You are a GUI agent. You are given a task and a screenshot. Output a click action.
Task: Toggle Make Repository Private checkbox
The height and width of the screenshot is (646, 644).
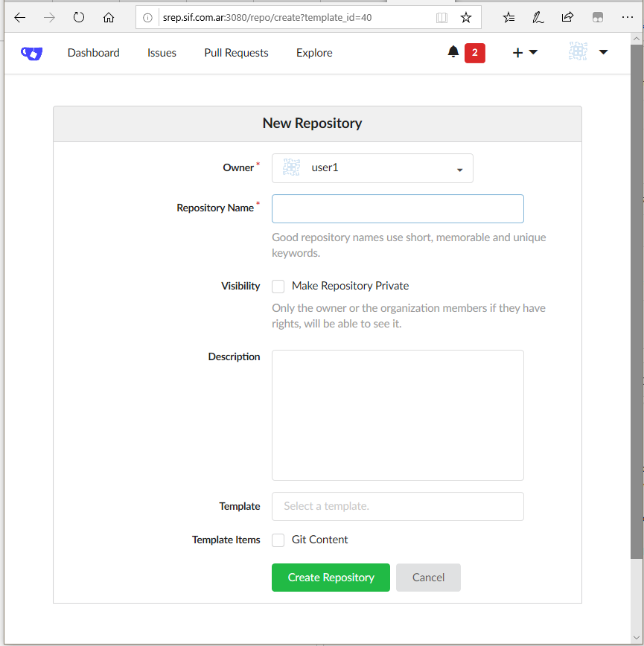(x=278, y=287)
